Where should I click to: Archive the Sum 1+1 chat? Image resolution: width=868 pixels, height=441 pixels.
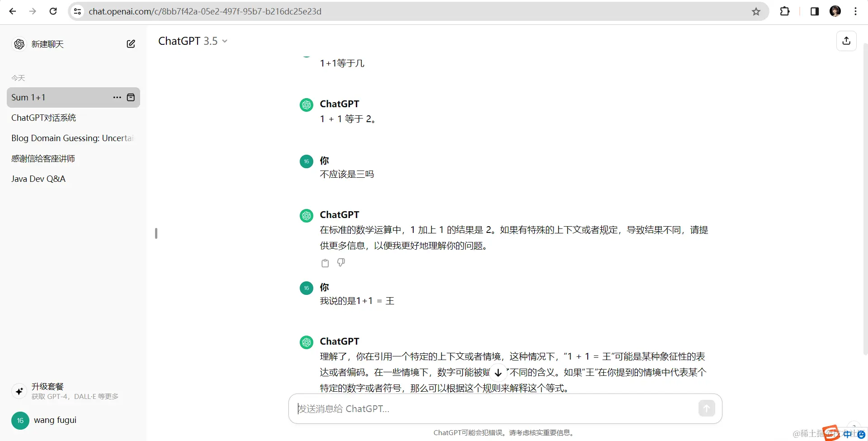click(x=131, y=97)
